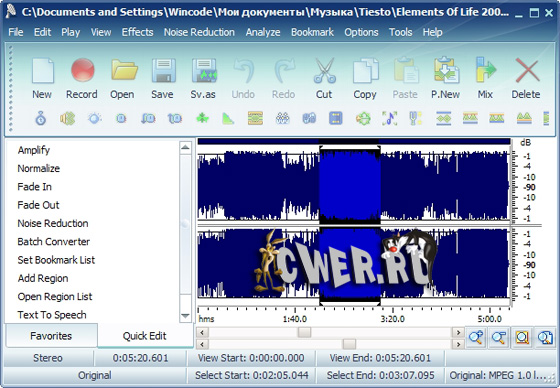This screenshot has height=388, width=560.
Task: Open the Effects menu
Action: (137, 32)
